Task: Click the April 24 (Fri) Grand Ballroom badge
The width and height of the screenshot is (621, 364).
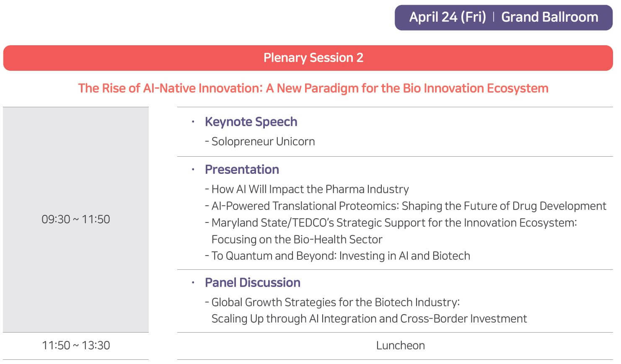Action: [503, 18]
